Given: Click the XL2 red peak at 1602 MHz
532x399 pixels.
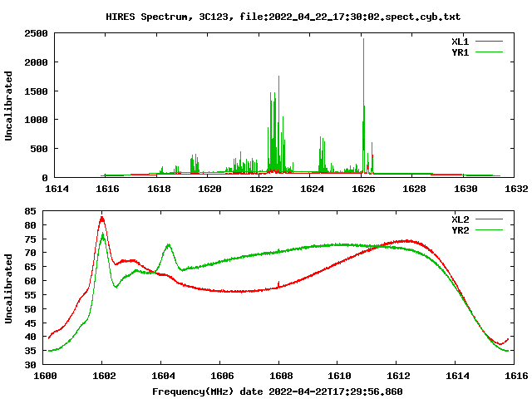Looking at the screenshot, I should click(101, 219).
